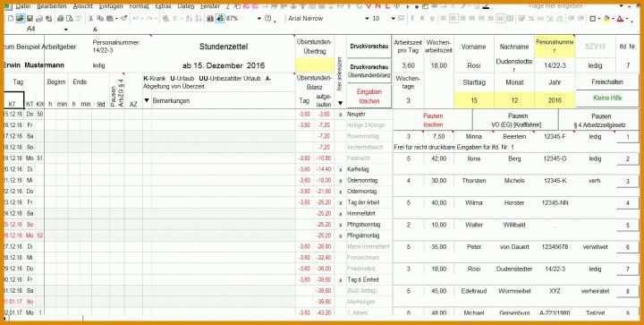Viewport: 644px width, 325px height.
Task: Toggle the x mark for Tag der Arbeit
Action: click(341, 202)
